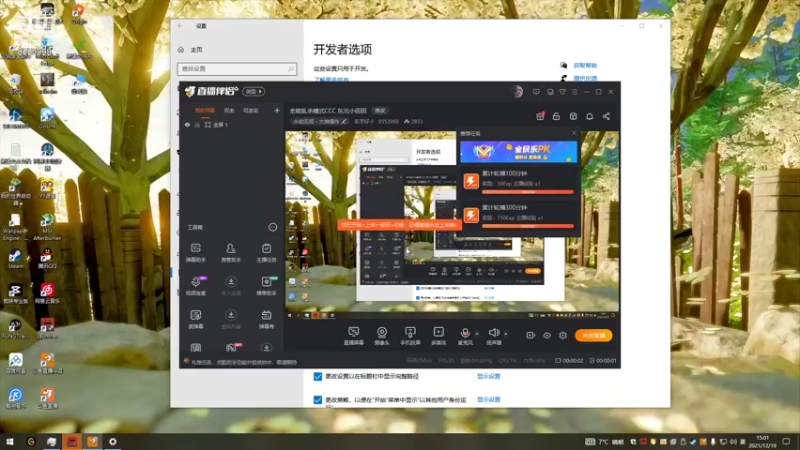This screenshot has width=800, height=450.
Task: Open the Action Center notification icon
Action: (786, 441)
